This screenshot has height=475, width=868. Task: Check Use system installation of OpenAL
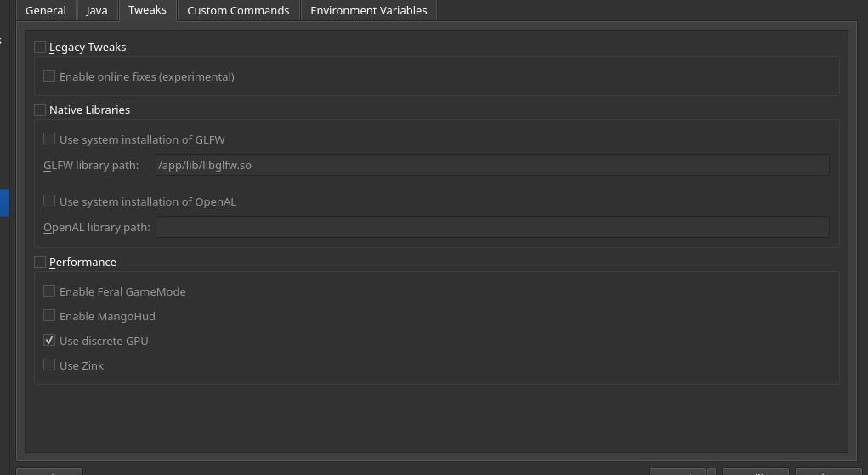49,201
